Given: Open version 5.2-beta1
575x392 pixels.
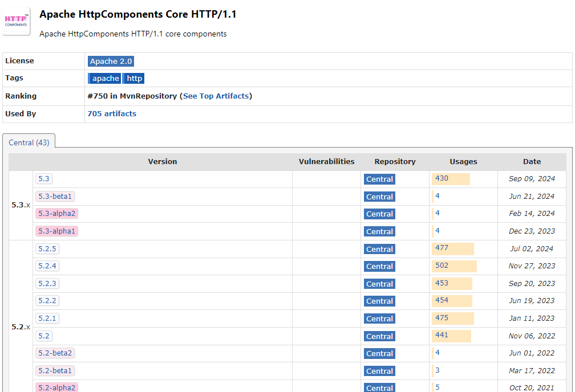Looking at the screenshot, I should click(55, 371).
